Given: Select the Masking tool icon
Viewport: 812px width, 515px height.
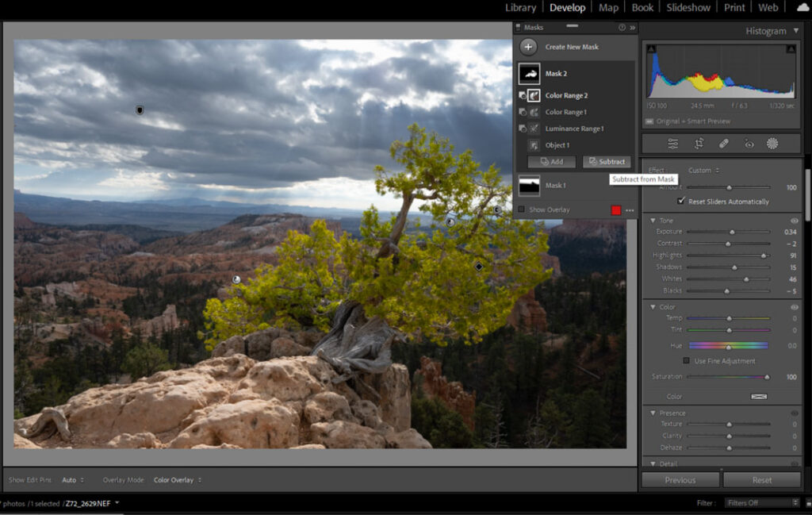Looking at the screenshot, I should pos(772,144).
